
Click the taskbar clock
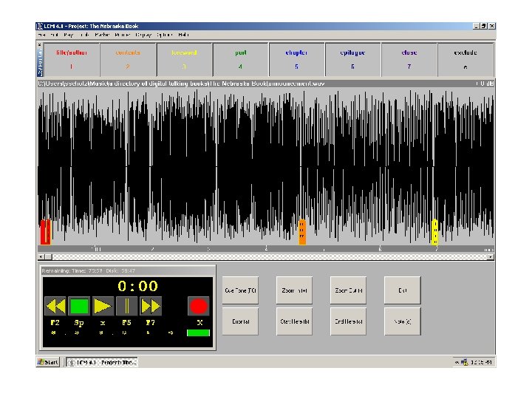[x=482, y=362]
